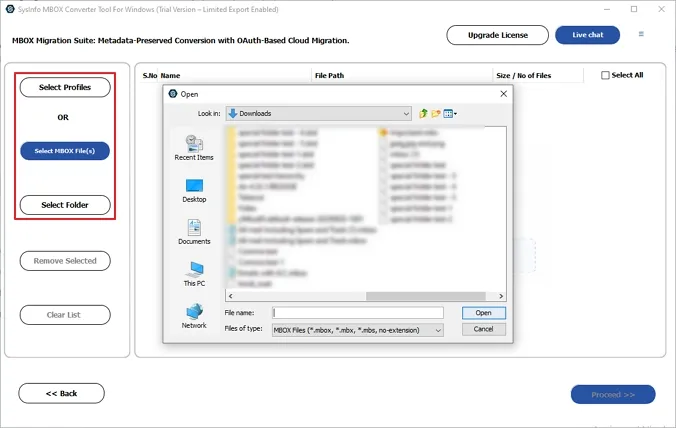Start a Live chat
This screenshot has height=428, width=676.
pyautogui.click(x=588, y=35)
